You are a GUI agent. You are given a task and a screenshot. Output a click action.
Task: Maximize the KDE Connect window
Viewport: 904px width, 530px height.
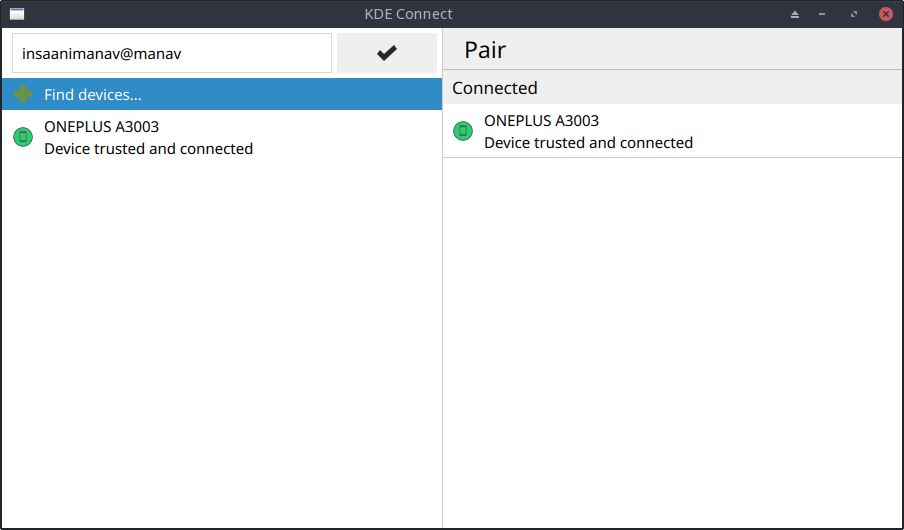click(853, 14)
